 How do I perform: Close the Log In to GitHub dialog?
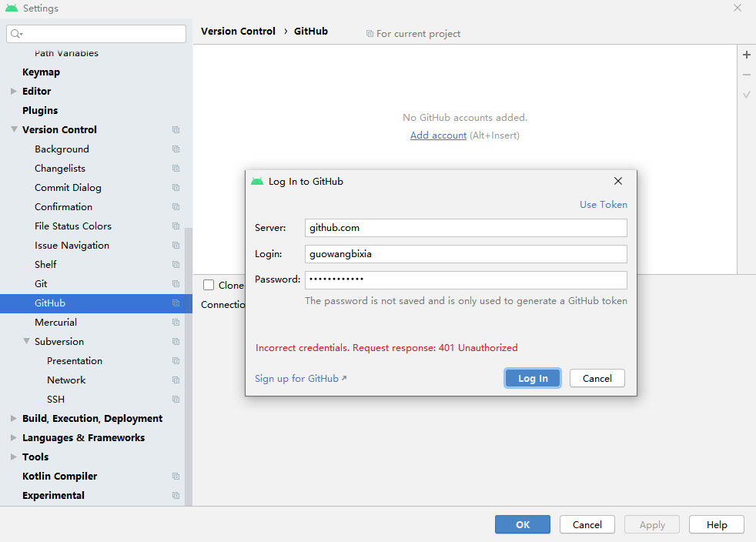618,181
